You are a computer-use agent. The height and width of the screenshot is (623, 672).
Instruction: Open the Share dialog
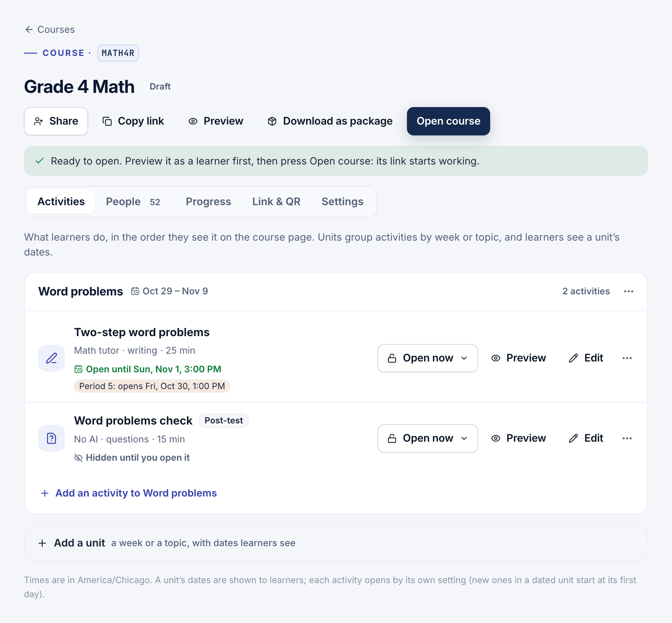click(56, 121)
